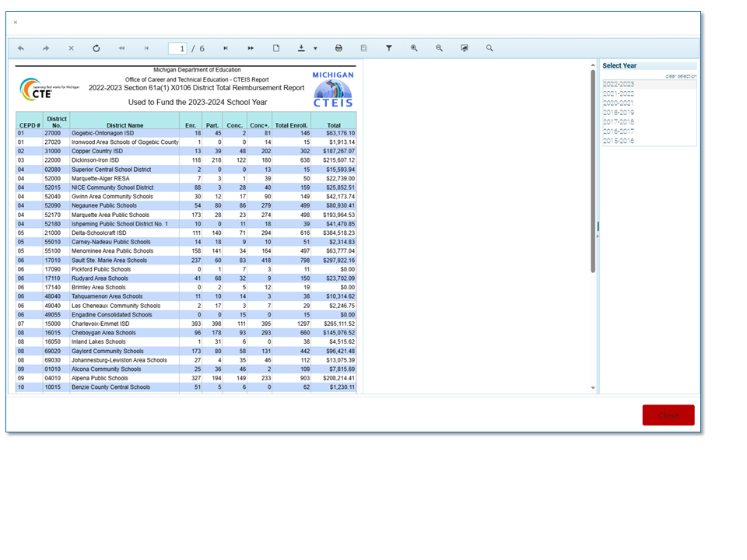This screenshot has width=747, height=560.
Task: Toggle the full-page view monitor icon
Action: coord(465,48)
